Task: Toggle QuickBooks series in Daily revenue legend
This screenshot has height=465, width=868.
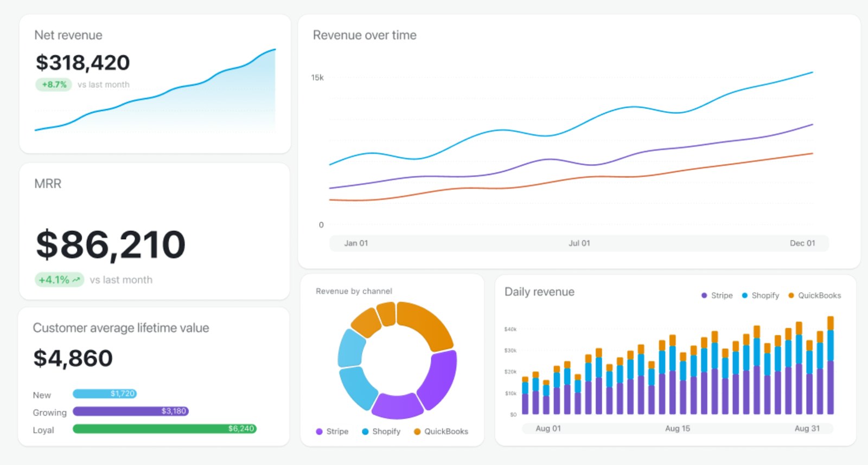Action: [814, 295]
